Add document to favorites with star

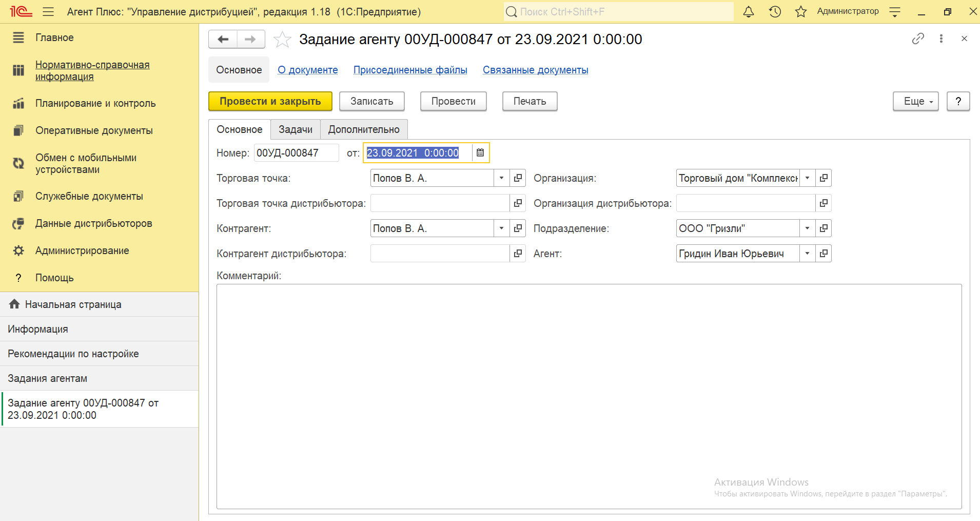pos(282,40)
